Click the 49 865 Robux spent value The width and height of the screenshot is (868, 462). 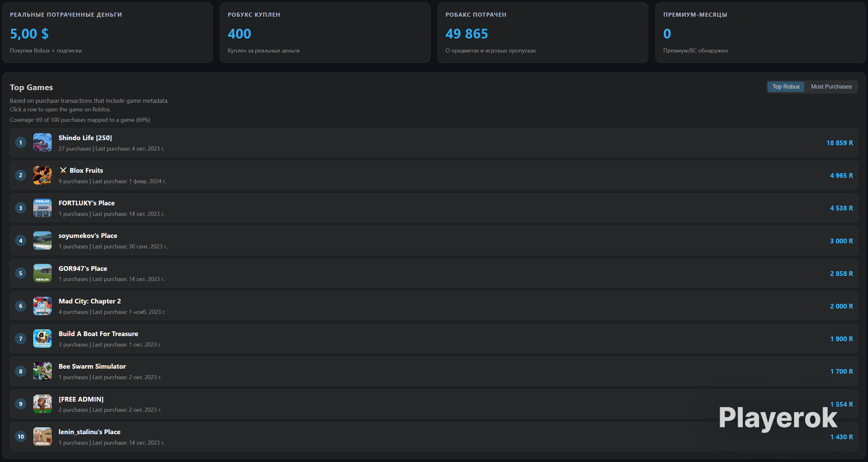(x=467, y=34)
